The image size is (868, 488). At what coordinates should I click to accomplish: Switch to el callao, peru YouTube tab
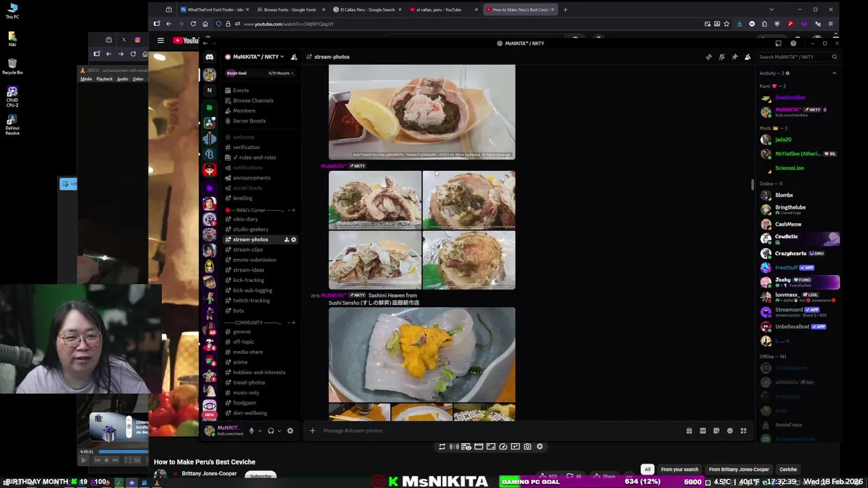coord(443,9)
